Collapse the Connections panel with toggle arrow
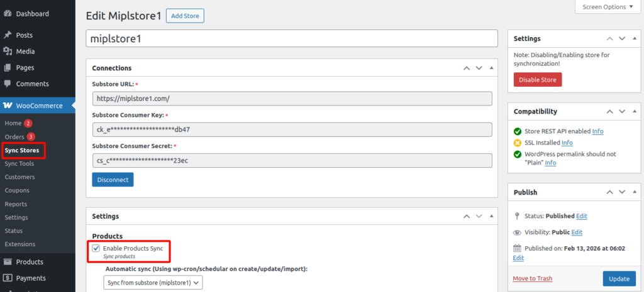644x292 pixels. [x=491, y=68]
